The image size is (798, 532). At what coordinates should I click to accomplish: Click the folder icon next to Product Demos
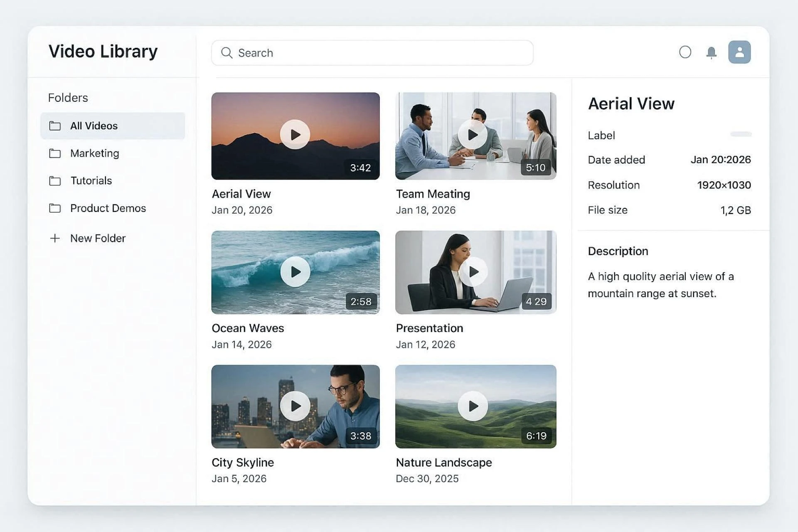point(55,208)
